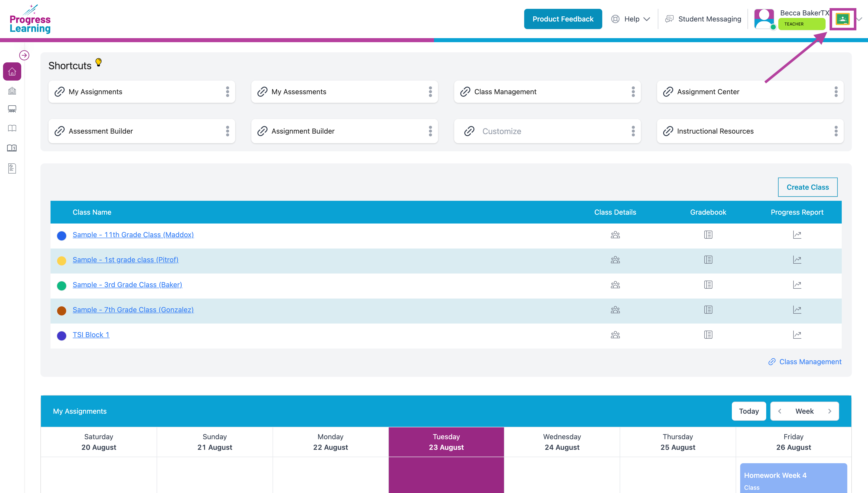Viewport: 868px width, 493px height.
Task: Go to previous week in calendar
Action: tap(780, 411)
